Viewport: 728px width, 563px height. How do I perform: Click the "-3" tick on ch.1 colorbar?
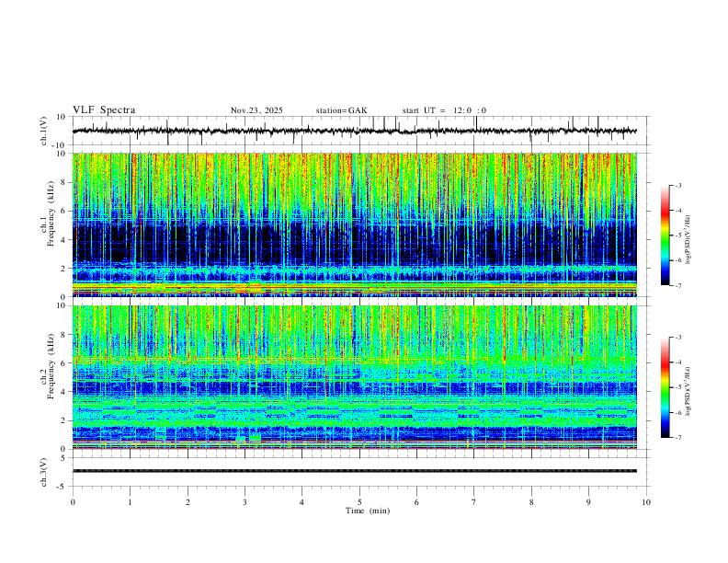[678, 185]
